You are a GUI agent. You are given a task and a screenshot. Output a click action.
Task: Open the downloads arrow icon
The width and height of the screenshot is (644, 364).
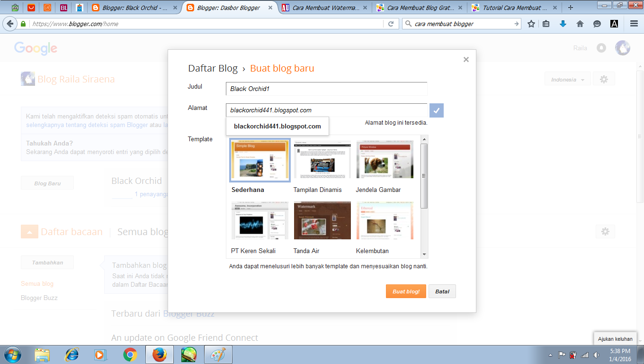563,24
